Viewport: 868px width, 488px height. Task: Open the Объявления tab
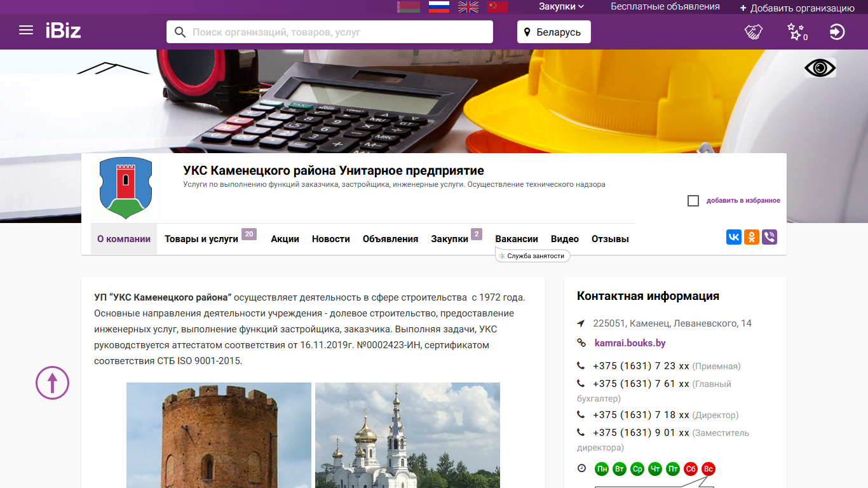click(x=390, y=239)
